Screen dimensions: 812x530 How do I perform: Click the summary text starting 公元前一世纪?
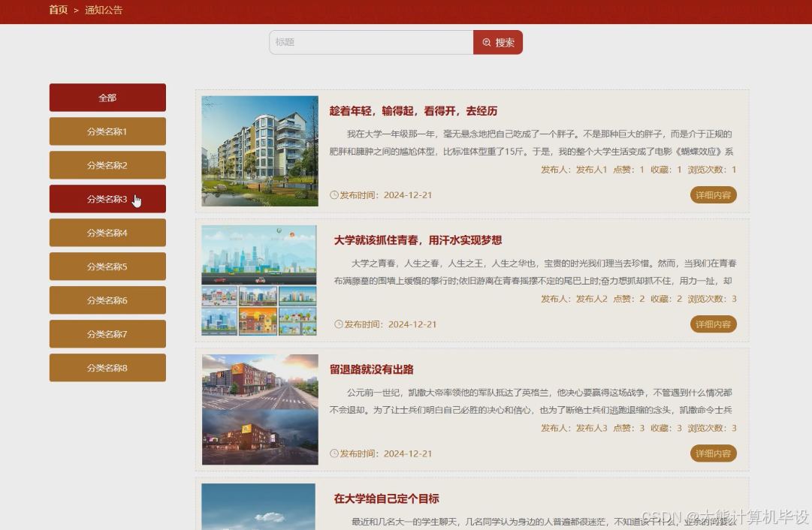coord(531,401)
